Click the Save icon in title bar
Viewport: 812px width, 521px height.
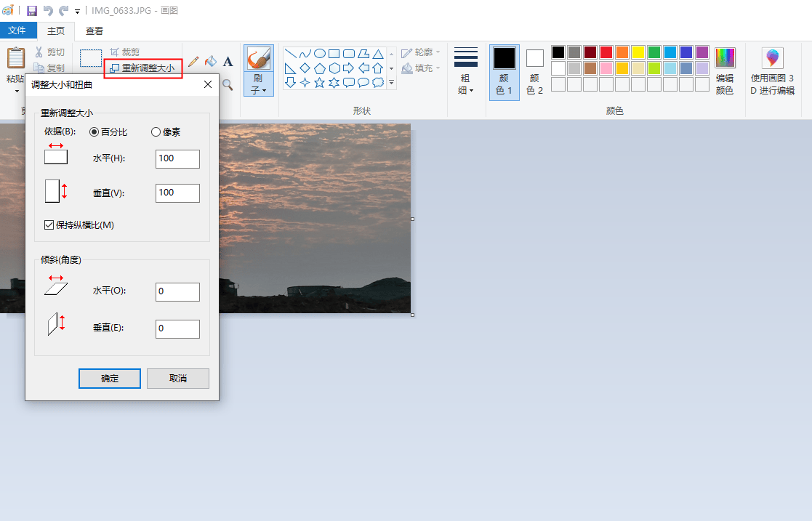click(x=32, y=11)
